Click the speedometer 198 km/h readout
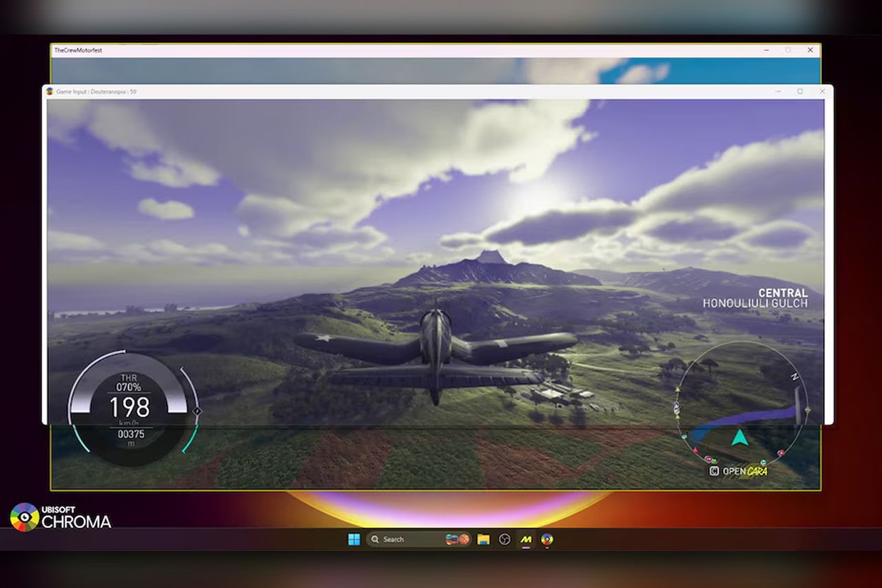882x588 pixels. point(130,409)
